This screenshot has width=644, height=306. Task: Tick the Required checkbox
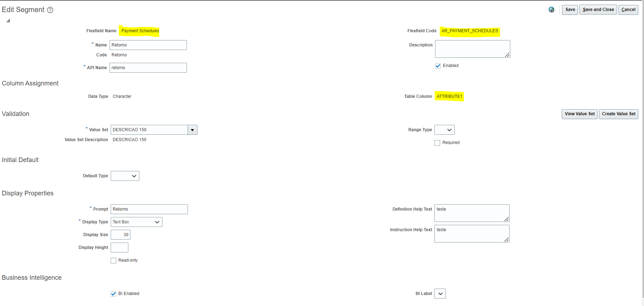tap(437, 143)
